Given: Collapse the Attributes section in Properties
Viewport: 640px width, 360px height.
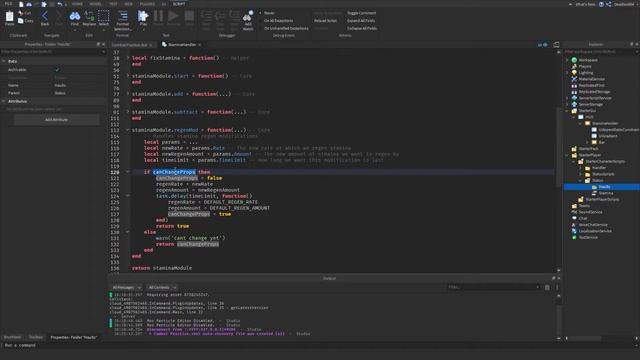Looking at the screenshot, I should [4, 101].
